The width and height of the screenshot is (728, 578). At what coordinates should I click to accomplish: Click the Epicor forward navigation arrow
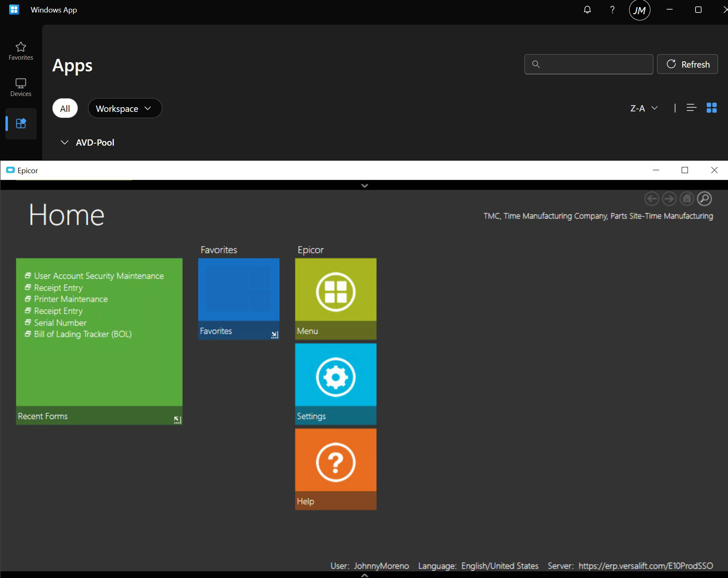pyautogui.click(x=669, y=199)
